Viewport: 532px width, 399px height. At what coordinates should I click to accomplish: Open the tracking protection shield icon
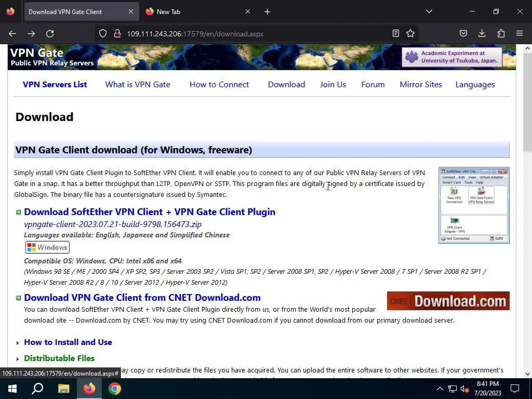tap(103, 34)
